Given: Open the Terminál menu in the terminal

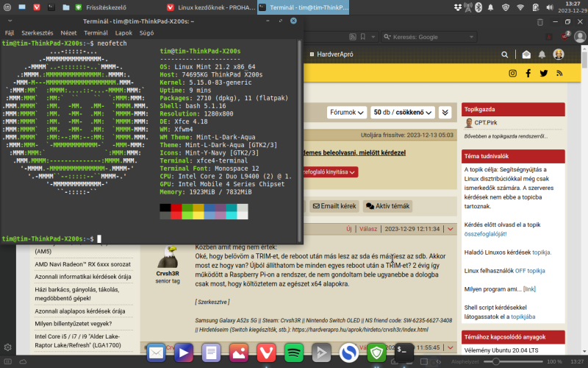Looking at the screenshot, I should coord(96,33).
